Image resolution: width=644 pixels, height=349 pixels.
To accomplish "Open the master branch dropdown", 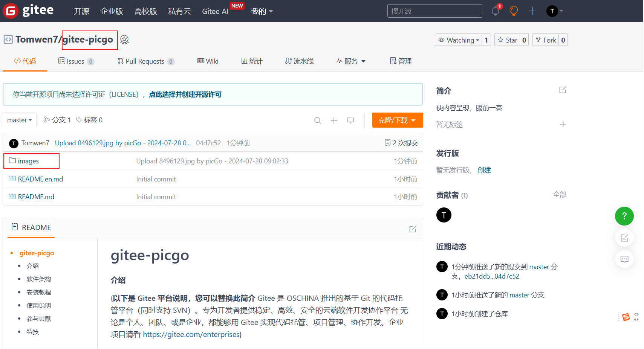I will tap(20, 120).
